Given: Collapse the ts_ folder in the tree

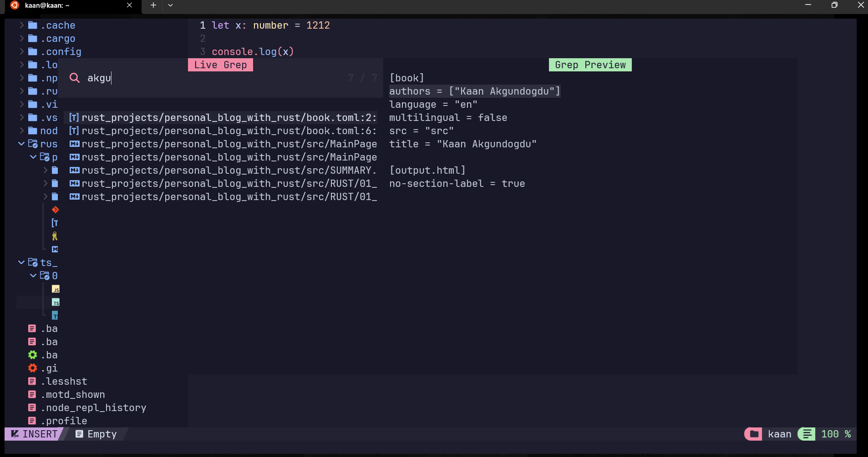Looking at the screenshot, I should click(x=21, y=262).
